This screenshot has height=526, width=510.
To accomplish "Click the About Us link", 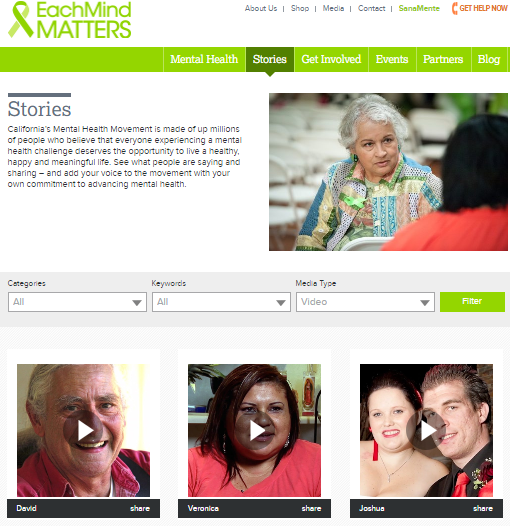I will pyautogui.click(x=261, y=8).
